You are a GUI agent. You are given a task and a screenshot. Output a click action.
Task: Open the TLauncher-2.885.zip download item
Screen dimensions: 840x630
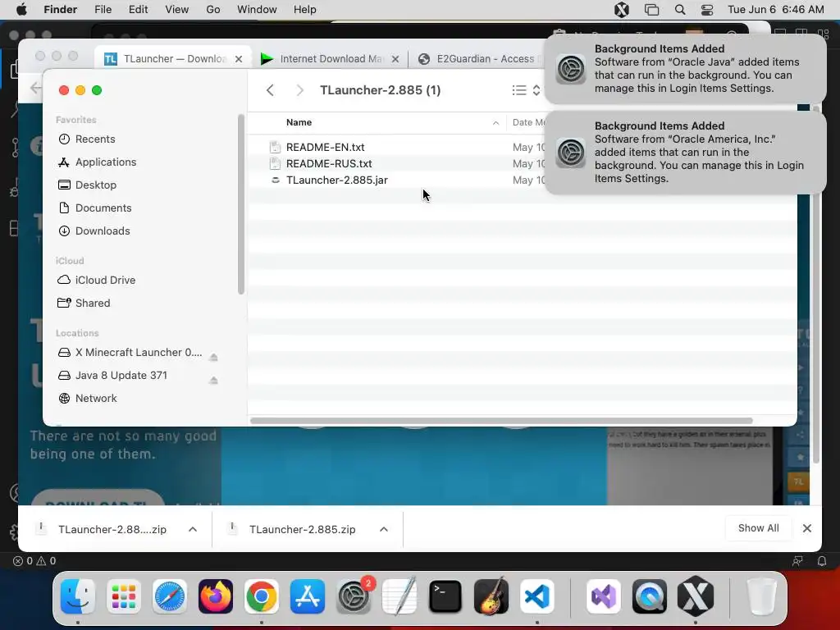pyautogui.click(x=302, y=529)
